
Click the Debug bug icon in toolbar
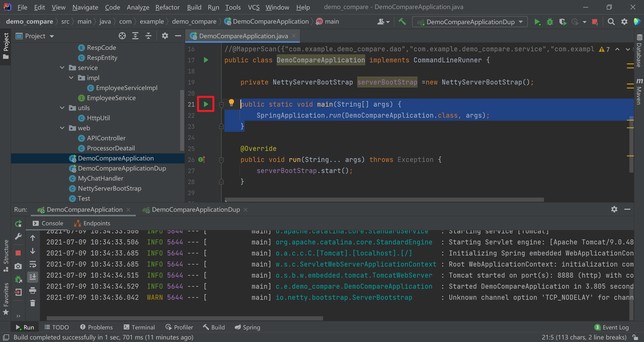550,22
